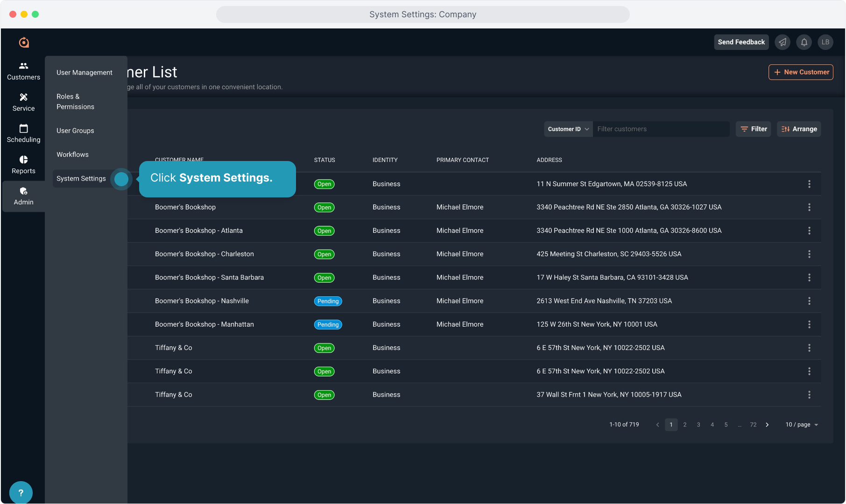
Task: Open the Service section icon
Action: pos(23,97)
